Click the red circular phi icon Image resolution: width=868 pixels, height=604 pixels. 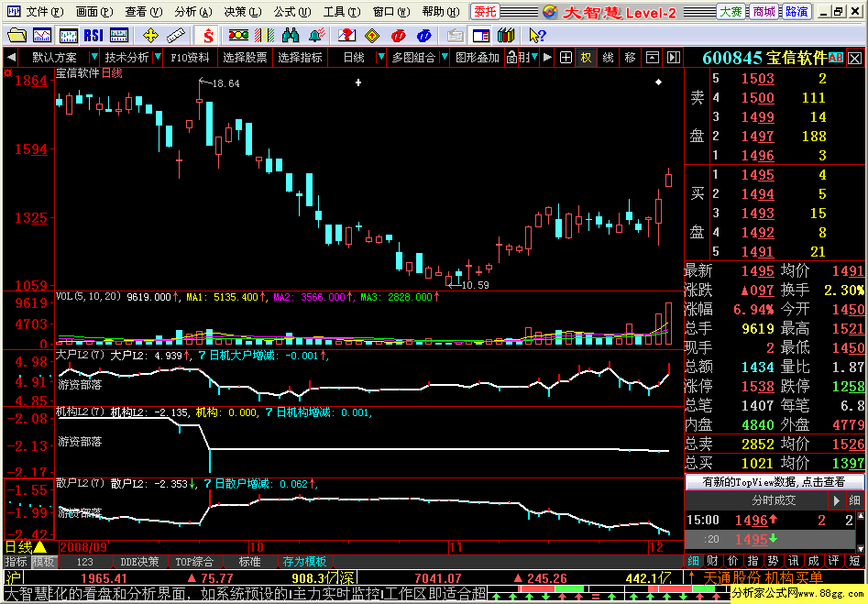398,36
